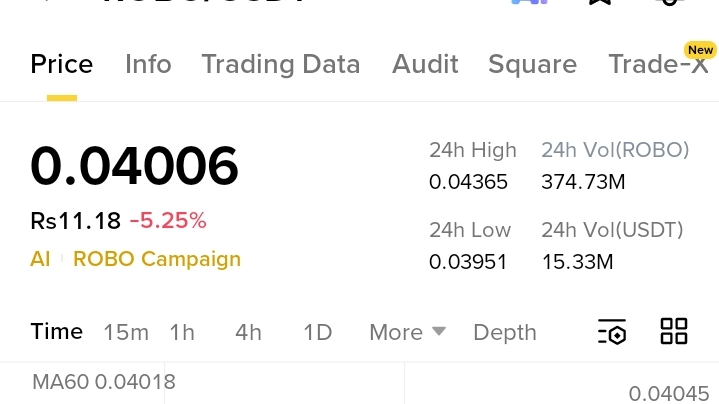
Task: Open the ROBO Campaign link
Action: click(157, 260)
